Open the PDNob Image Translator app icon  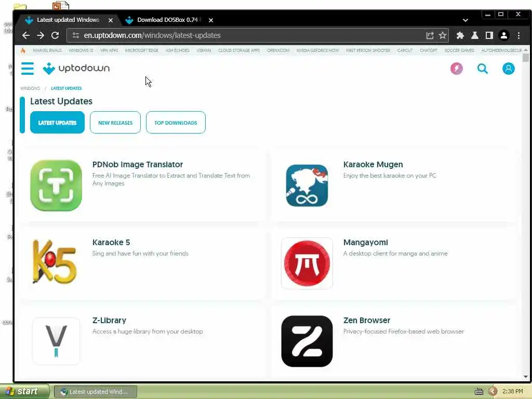click(56, 185)
